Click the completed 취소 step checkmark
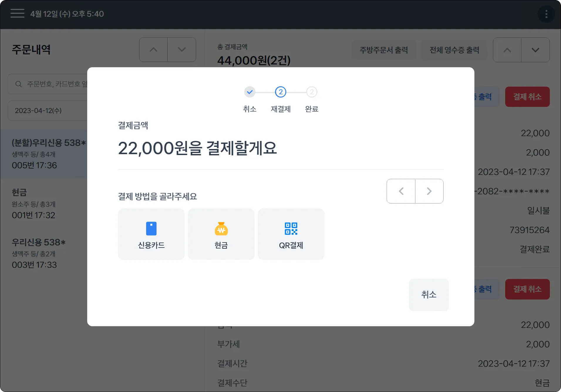 [x=250, y=92]
